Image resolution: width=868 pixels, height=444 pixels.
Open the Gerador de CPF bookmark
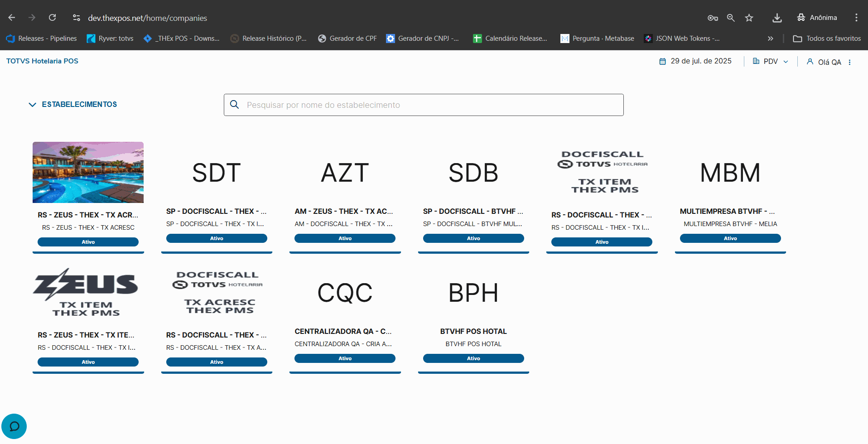[347, 39]
